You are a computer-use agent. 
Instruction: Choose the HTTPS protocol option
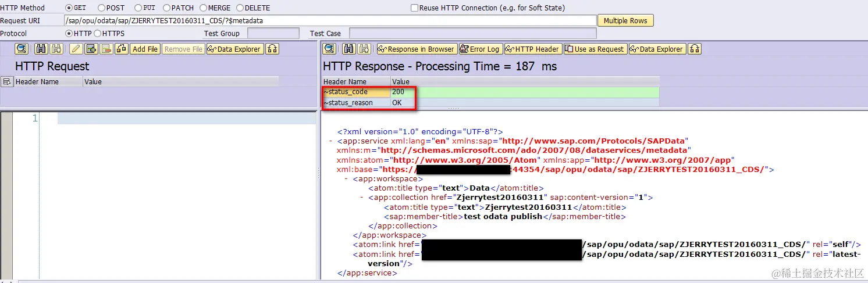click(97, 34)
